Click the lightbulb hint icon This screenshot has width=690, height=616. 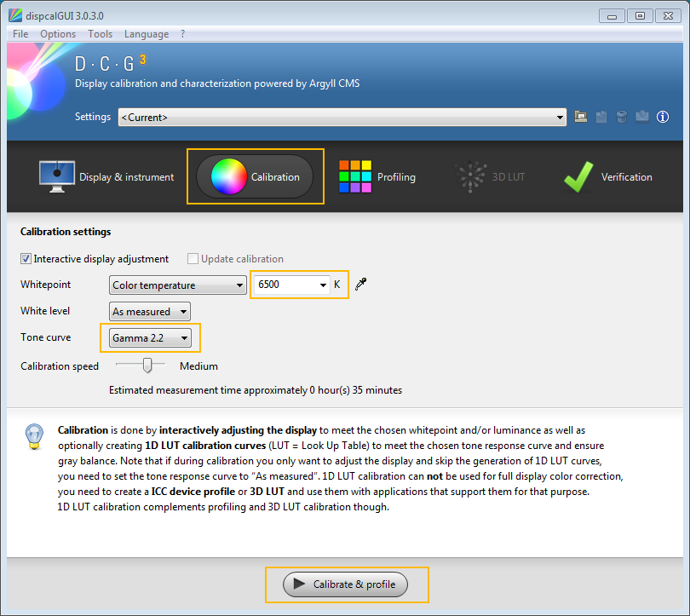click(x=33, y=435)
